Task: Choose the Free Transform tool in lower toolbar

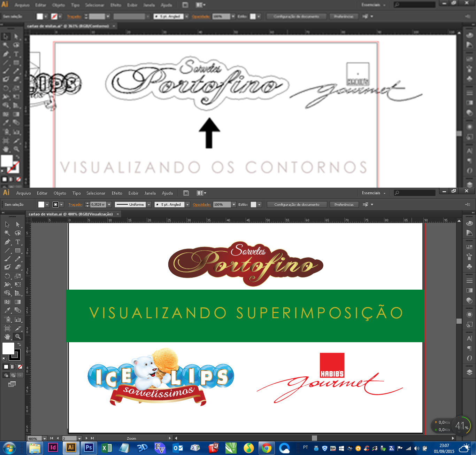Action: click(x=18, y=284)
